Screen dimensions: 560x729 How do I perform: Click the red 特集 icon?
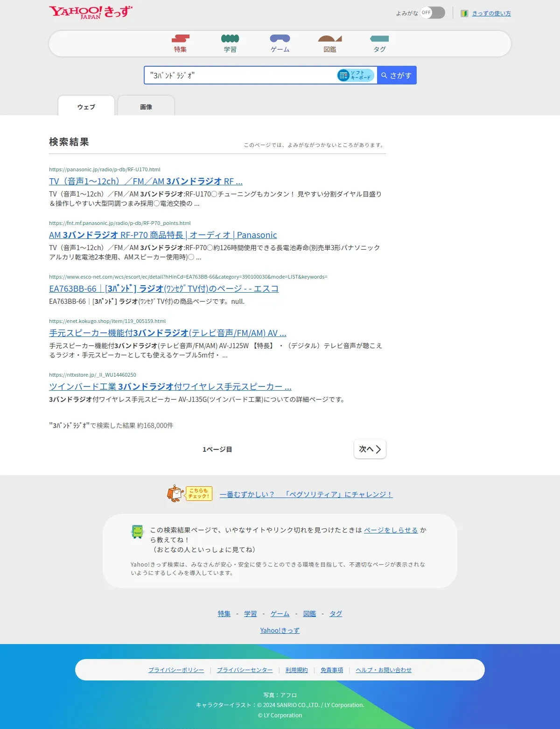[x=181, y=38]
